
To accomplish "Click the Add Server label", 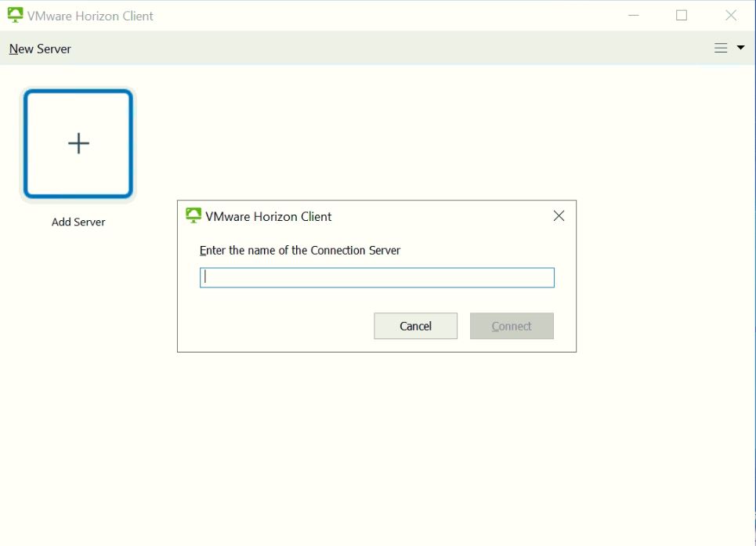I will [78, 222].
